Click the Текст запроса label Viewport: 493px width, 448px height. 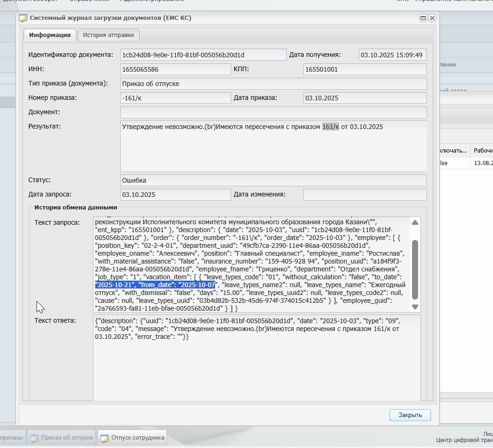tap(57, 222)
